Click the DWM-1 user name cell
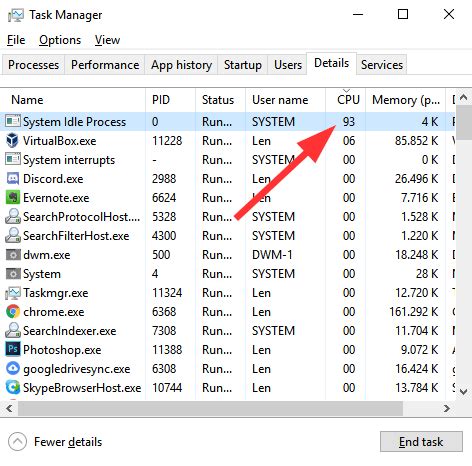This screenshot has height=466, width=472. (272, 255)
